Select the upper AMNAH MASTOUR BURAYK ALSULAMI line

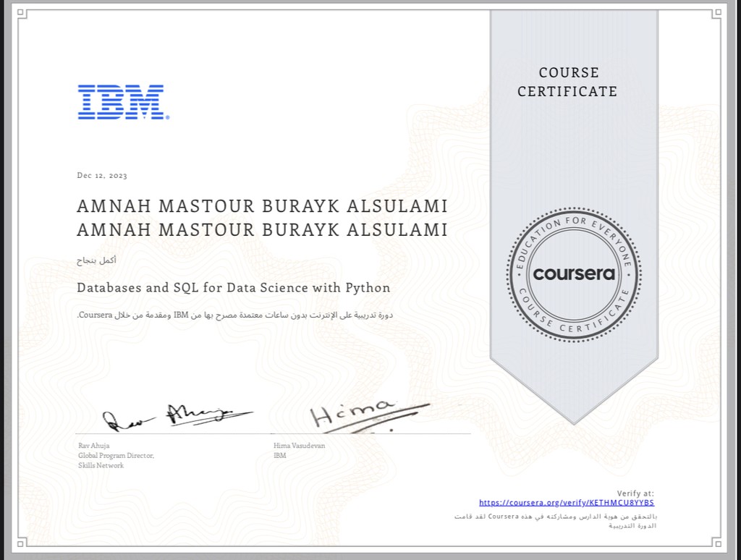click(262, 206)
